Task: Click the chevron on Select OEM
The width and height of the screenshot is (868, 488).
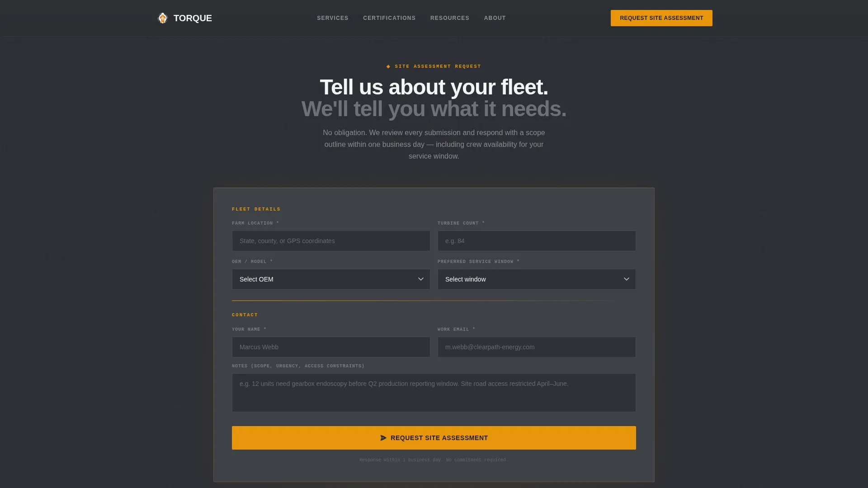Action: click(x=421, y=279)
